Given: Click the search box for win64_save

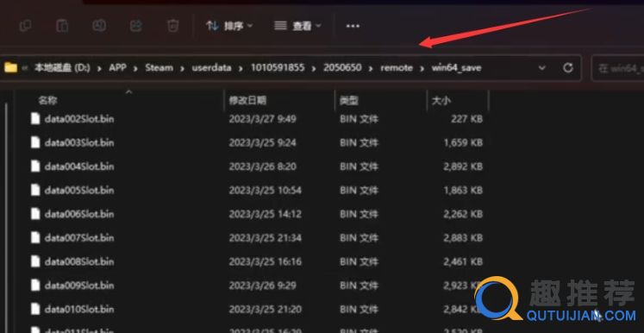Looking at the screenshot, I should [618, 68].
